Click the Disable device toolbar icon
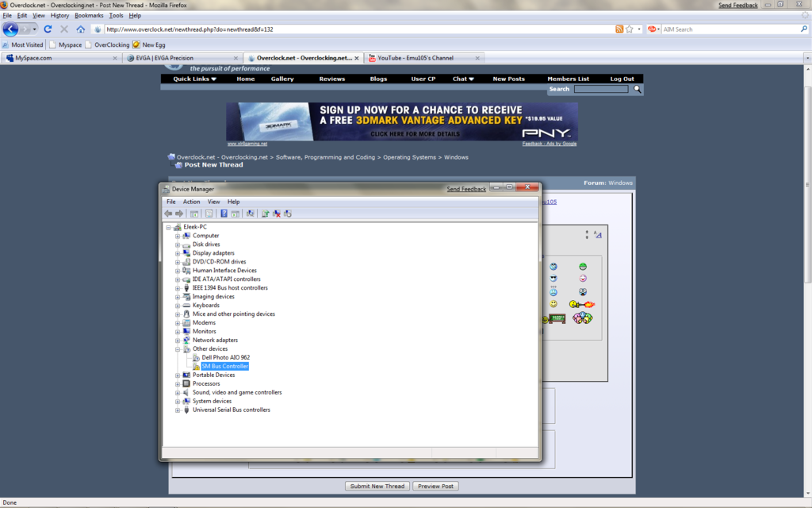 coord(277,213)
